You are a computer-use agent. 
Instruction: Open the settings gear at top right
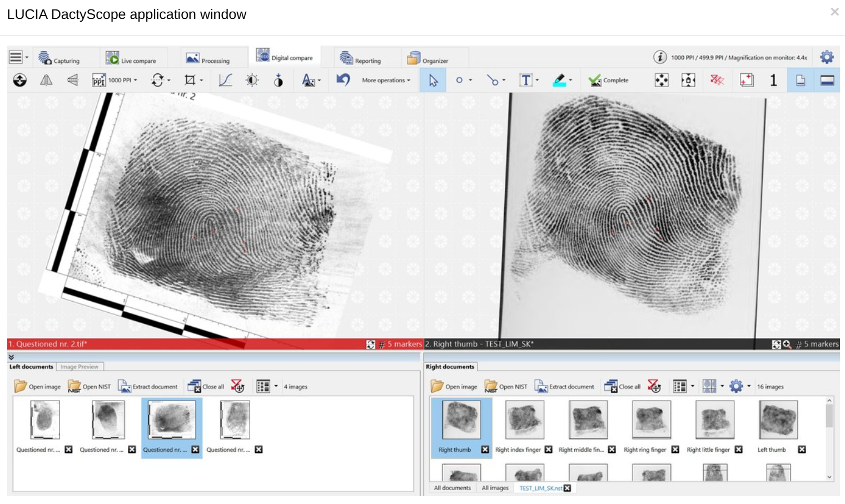(x=827, y=57)
